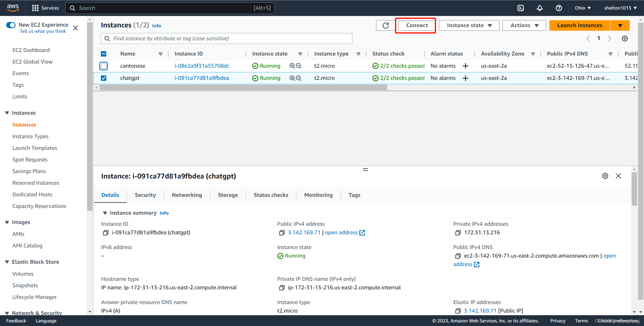644x326 pixels.
Task: Copy private IPv4 address 172.31.13.216
Action: 458,233
